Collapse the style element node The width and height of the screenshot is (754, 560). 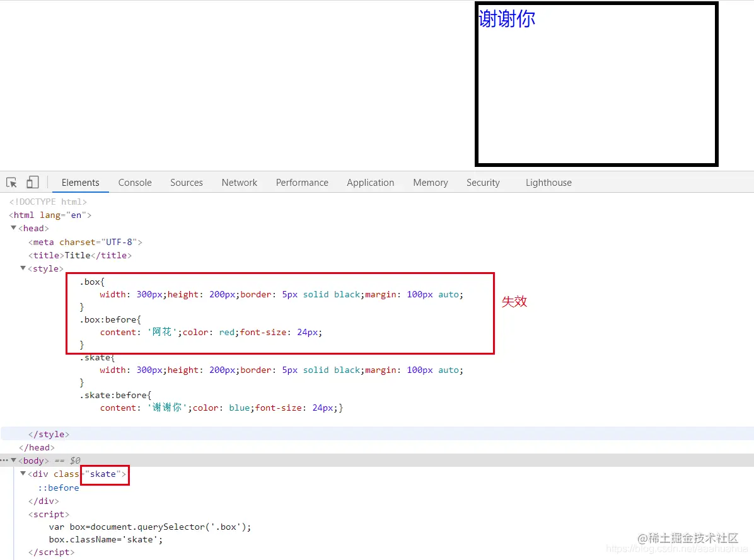tap(23, 268)
